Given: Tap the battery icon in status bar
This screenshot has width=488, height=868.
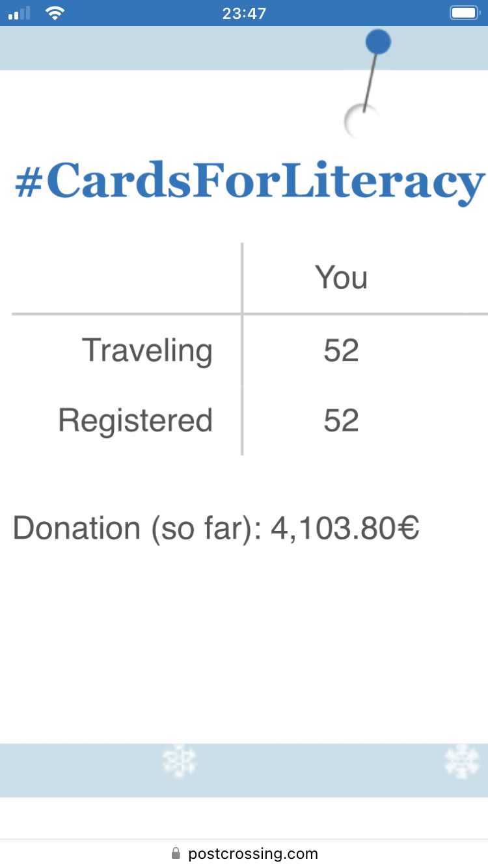Looking at the screenshot, I should [465, 13].
